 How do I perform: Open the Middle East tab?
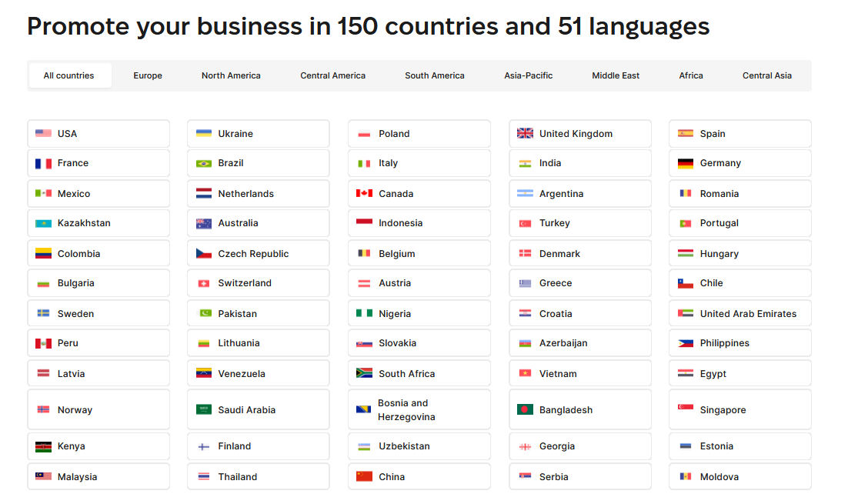[616, 75]
